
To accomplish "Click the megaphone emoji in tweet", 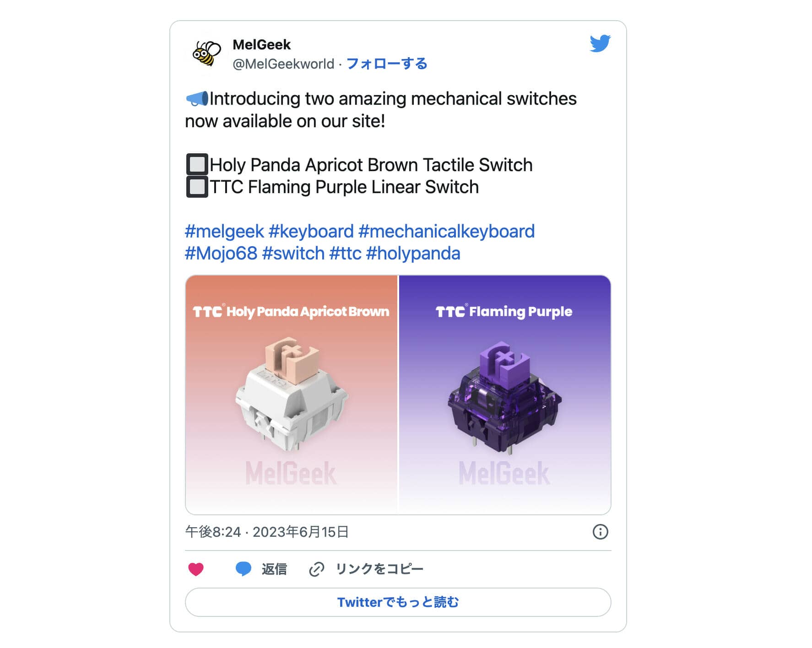I will click(197, 99).
